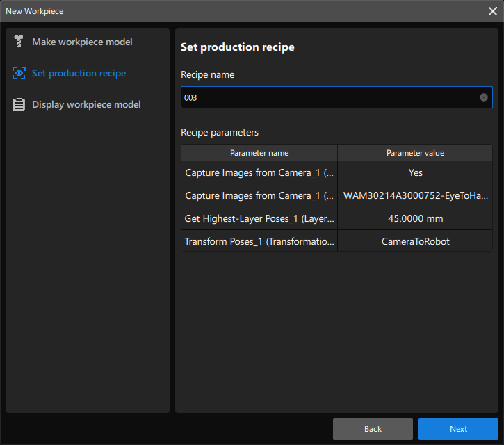Click the screw icon beside Make workpiece model
504x445 pixels.
(19, 42)
